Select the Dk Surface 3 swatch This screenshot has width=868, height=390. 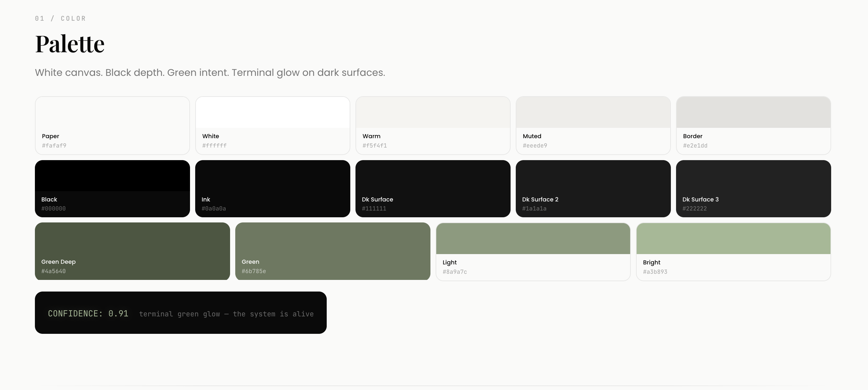(x=753, y=189)
